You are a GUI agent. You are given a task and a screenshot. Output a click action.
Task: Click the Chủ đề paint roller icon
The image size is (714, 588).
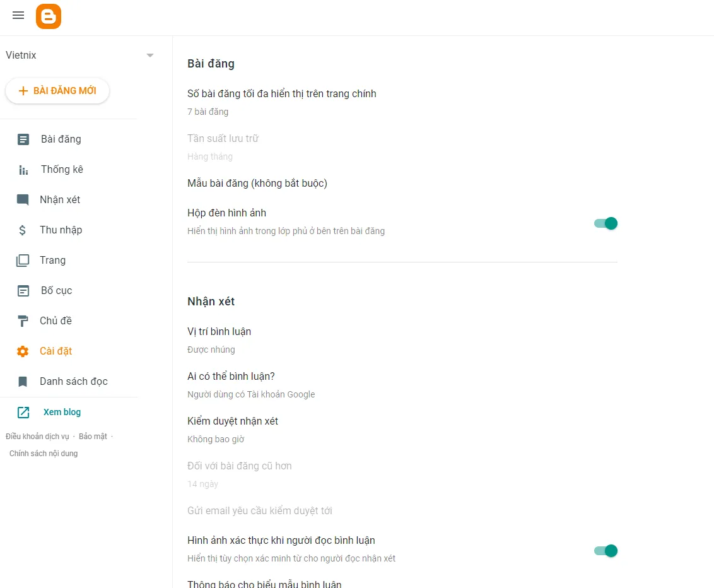tap(23, 321)
